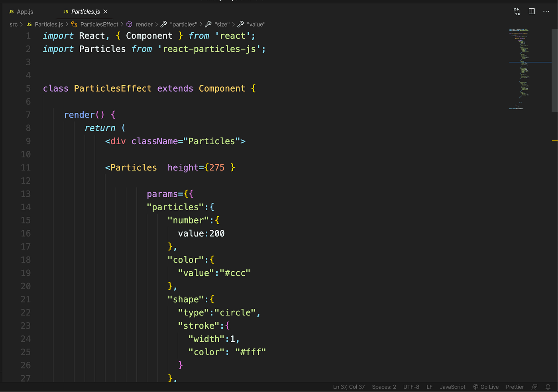Open the src breadcrumb dropdown
Image resolution: width=558 pixels, height=392 pixels.
[x=13, y=24]
